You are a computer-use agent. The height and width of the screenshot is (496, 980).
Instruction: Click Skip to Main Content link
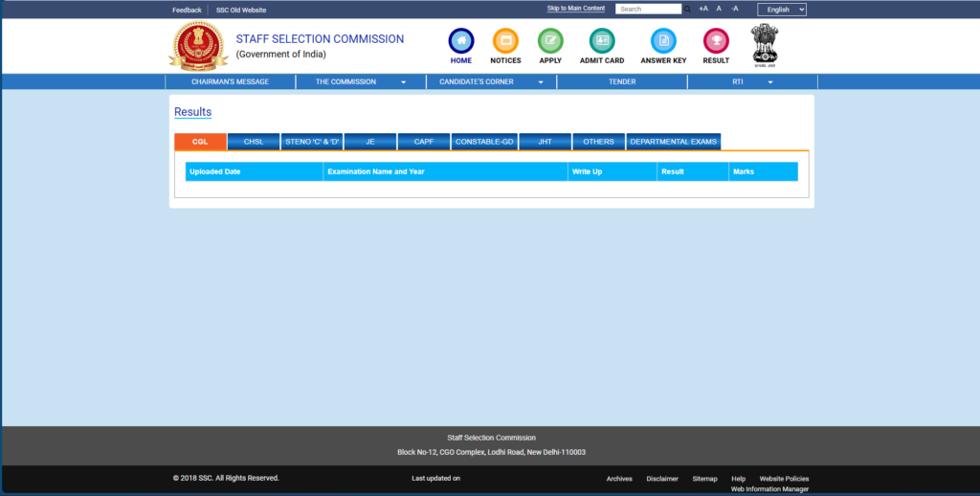point(575,9)
